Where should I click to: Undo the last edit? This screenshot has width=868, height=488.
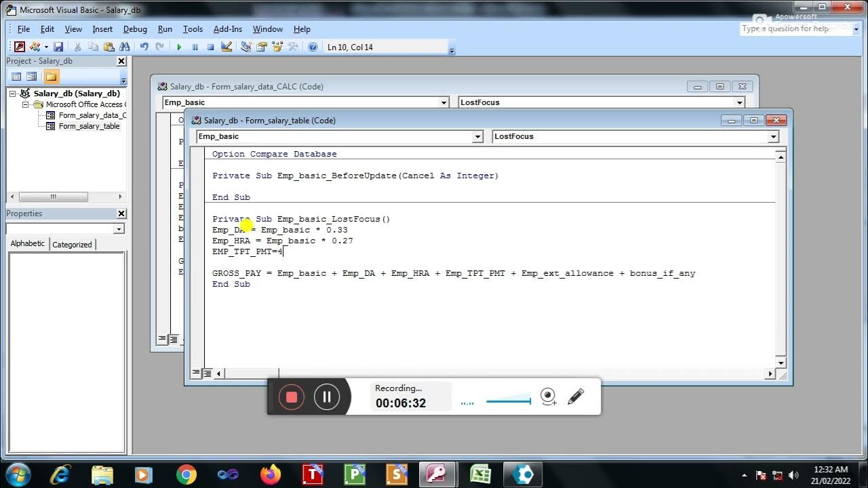144,47
